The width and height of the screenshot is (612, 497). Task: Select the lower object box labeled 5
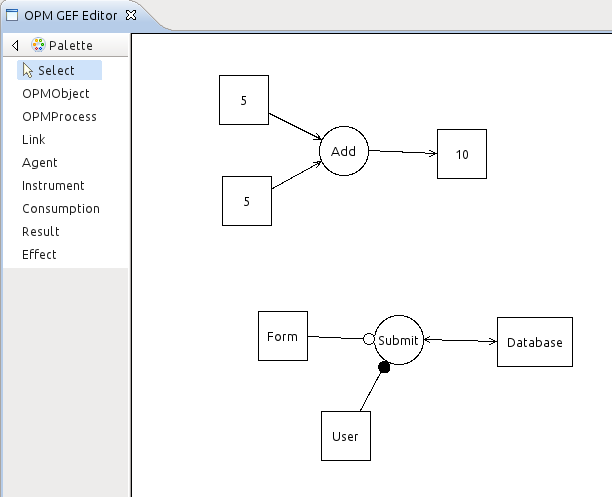pyautogui.click(x=247, y=201)
